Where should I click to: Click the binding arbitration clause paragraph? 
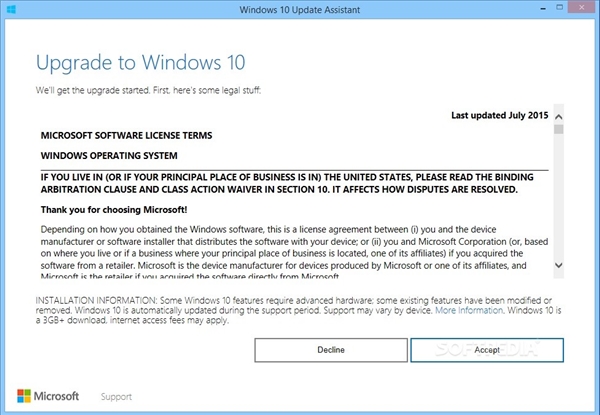pyautogui.click(x=287, y=183)
